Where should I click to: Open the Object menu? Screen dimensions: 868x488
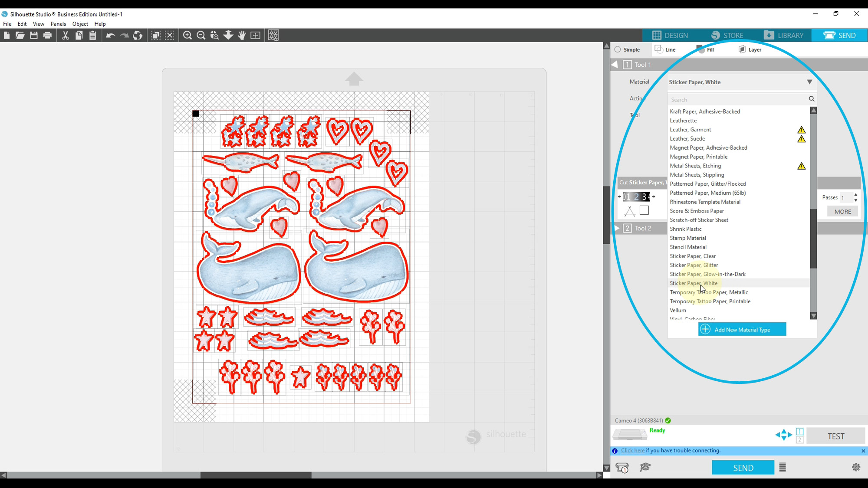click(x=80, y=24)
